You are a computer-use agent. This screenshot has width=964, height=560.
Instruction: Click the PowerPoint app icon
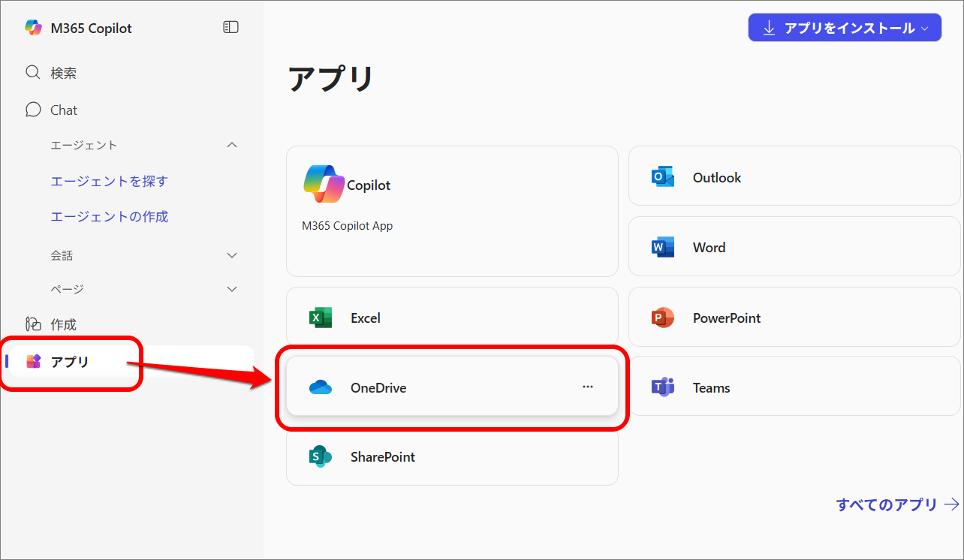click(663, 318)
